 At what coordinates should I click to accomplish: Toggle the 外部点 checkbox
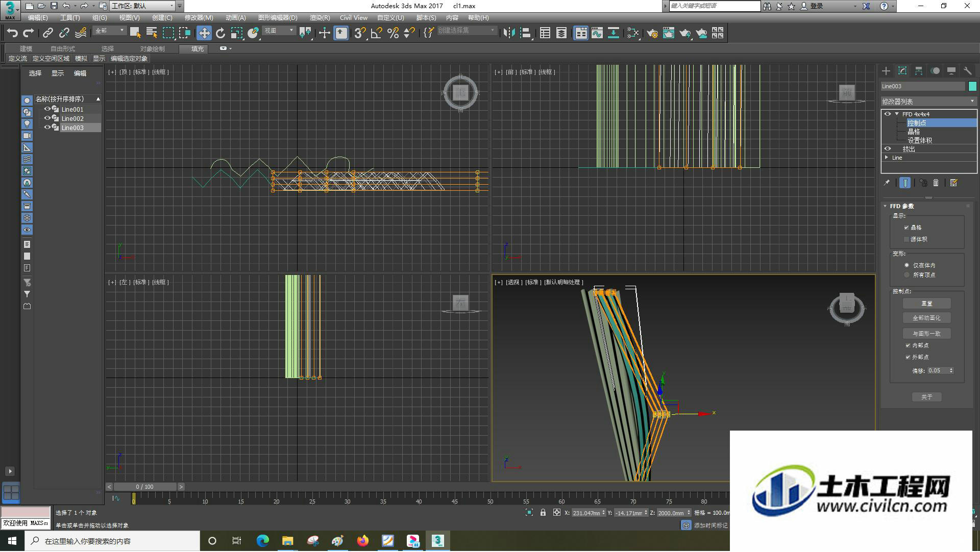pyautogui.click(x=908, y=357)
